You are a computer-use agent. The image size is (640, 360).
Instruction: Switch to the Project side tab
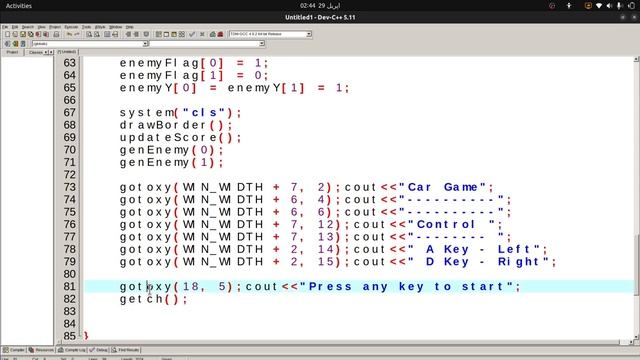12,52
